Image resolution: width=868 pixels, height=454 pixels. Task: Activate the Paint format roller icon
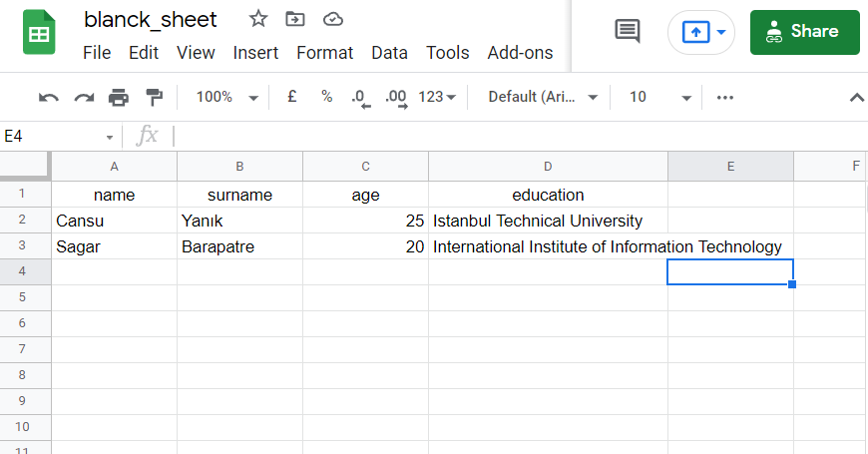tap(154, 98)
